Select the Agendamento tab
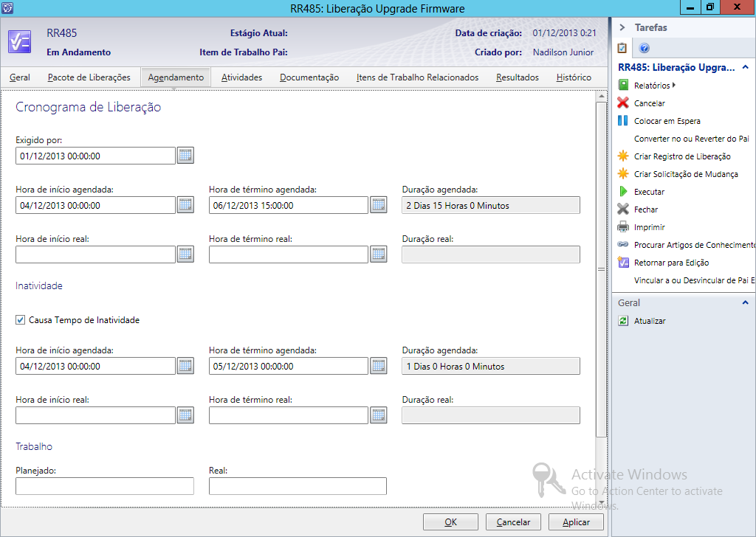This screenshot has width=756, height=537. click(176, 77)
